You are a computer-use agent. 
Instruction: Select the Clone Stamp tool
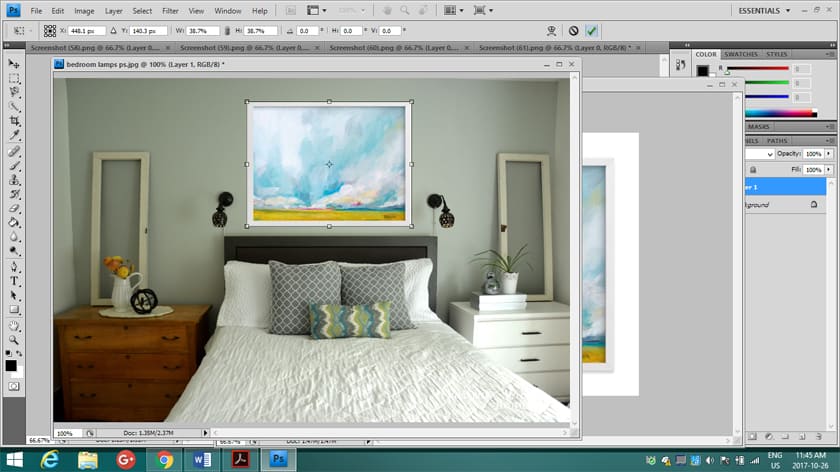14,180
